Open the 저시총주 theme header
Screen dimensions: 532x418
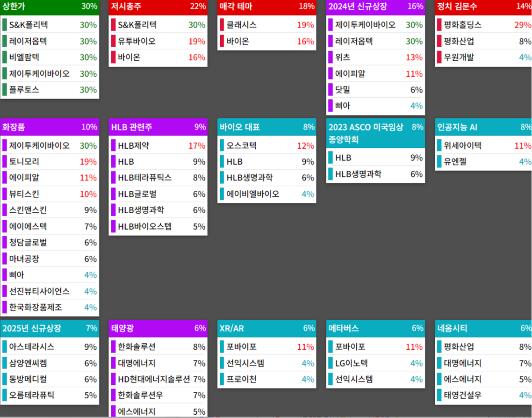[x=158, y=7]
